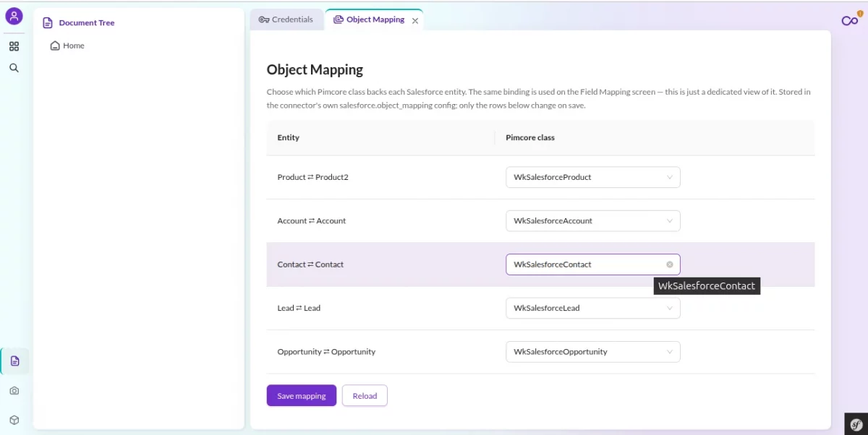The height and width of the screenshot is (435, 868).
Task: Open the Opportunity class dropdown WkSalesforceOpportunity
Action: [592, 352]
